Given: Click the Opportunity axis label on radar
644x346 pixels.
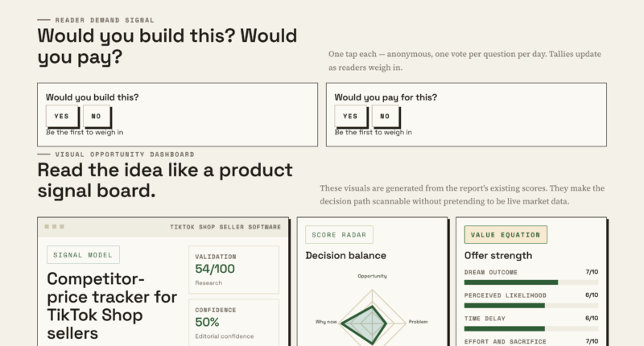Looking at the screenshot, I should tap(372, 276).
